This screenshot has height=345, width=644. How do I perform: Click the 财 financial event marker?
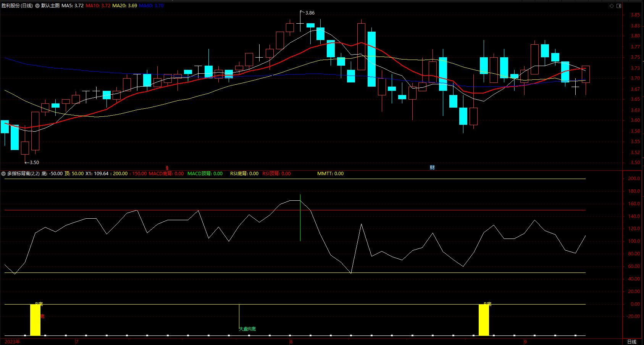432,168
